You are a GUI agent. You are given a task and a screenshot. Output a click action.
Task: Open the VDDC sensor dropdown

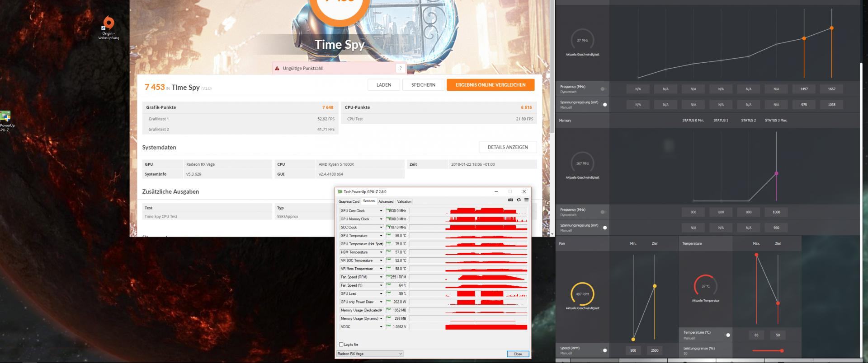tap(381, 326)
